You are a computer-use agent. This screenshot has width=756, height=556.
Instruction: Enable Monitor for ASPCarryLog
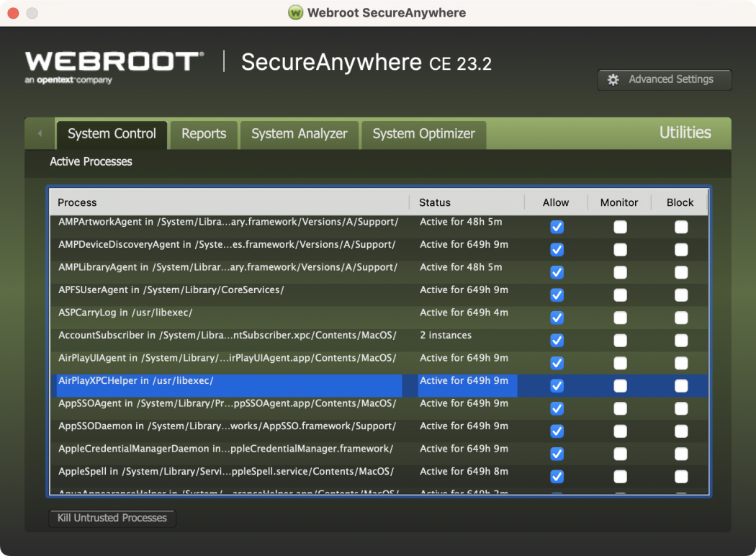point(620,318)
